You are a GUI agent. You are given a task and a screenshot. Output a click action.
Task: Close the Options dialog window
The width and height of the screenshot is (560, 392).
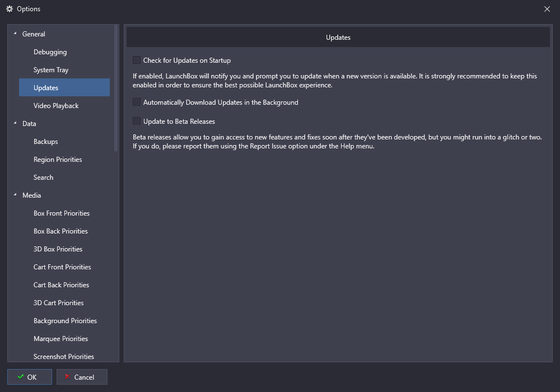(547, 9)
